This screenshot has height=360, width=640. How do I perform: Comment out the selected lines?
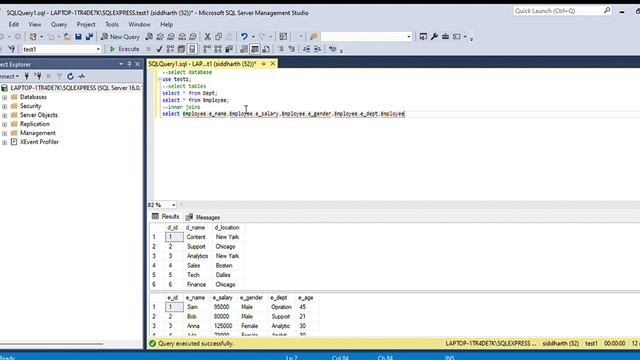click(281, 49)
